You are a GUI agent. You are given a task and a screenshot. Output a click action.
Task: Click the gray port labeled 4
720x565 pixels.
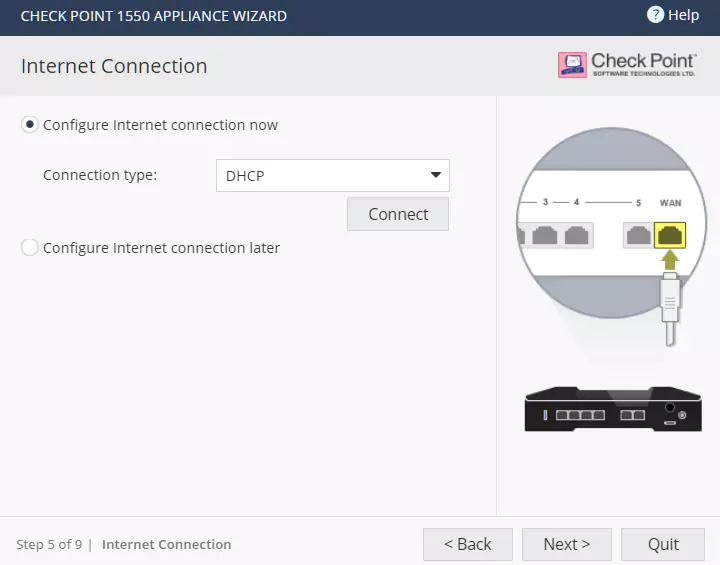575,235
